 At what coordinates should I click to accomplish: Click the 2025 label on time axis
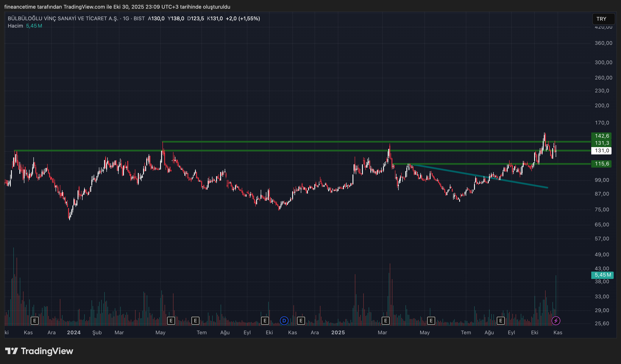338,333
